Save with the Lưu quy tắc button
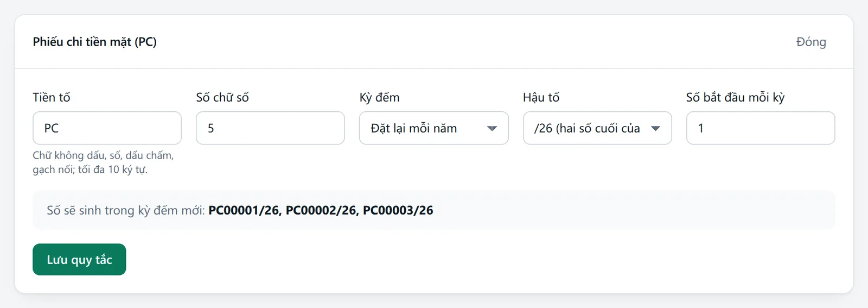Viewport: 868px width, 308px height. click(79, 260)
